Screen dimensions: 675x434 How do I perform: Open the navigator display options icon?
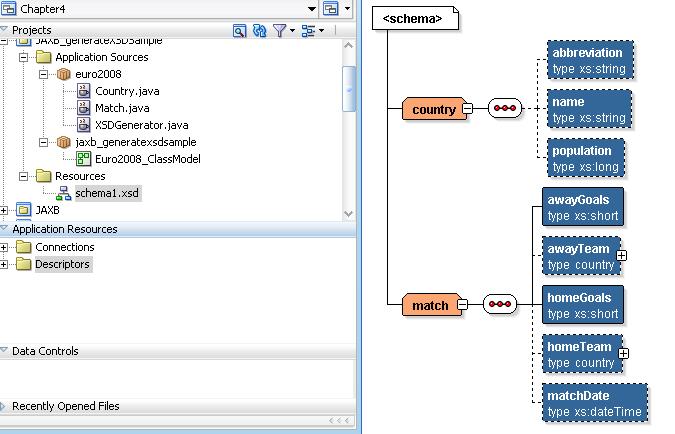pyautogui.click(x=309, y=31)
